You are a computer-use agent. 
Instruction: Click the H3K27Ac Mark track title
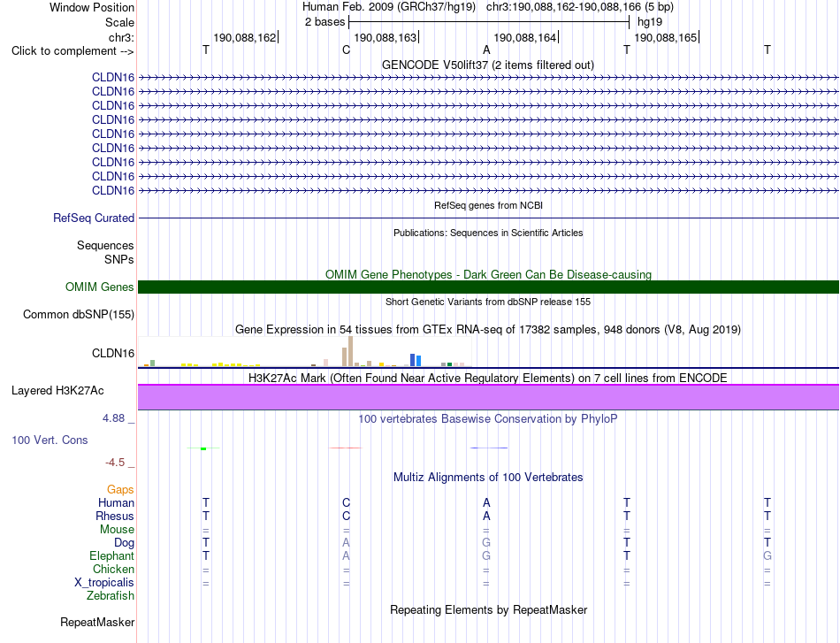click(x=488, y=378)
